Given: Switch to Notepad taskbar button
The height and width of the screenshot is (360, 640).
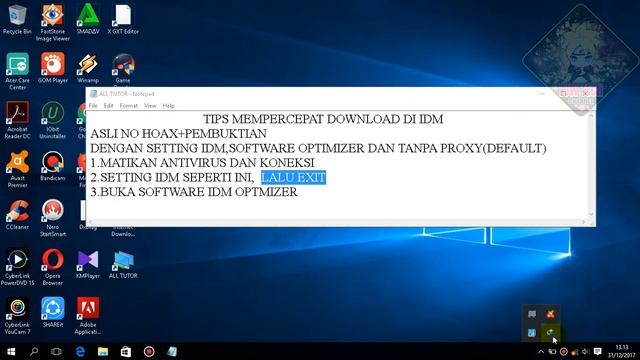Looking at the screenshot, I should pos(172,351).
